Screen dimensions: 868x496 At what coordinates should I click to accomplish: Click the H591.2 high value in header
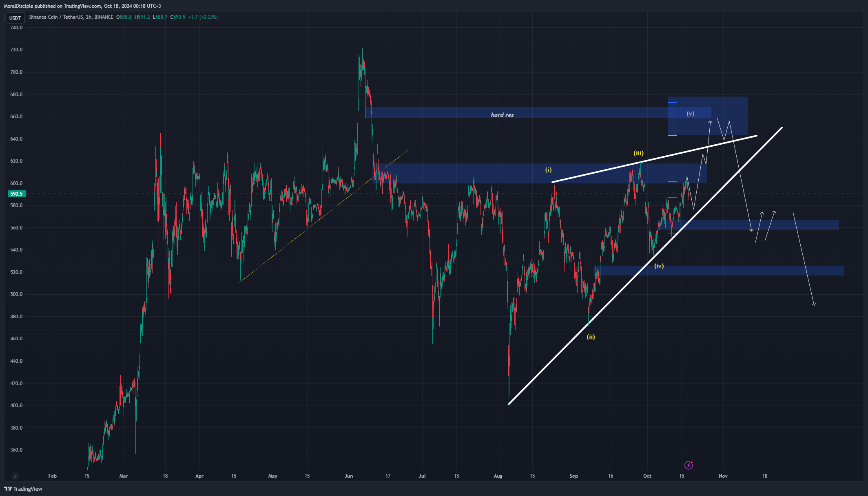pyautogui.click(x=142, y=17)
